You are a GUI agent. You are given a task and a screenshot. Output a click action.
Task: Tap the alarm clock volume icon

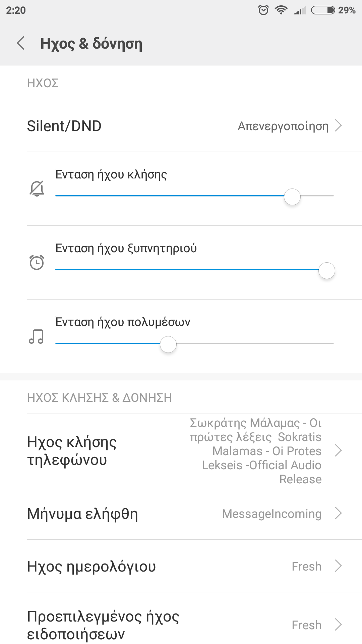37,262
